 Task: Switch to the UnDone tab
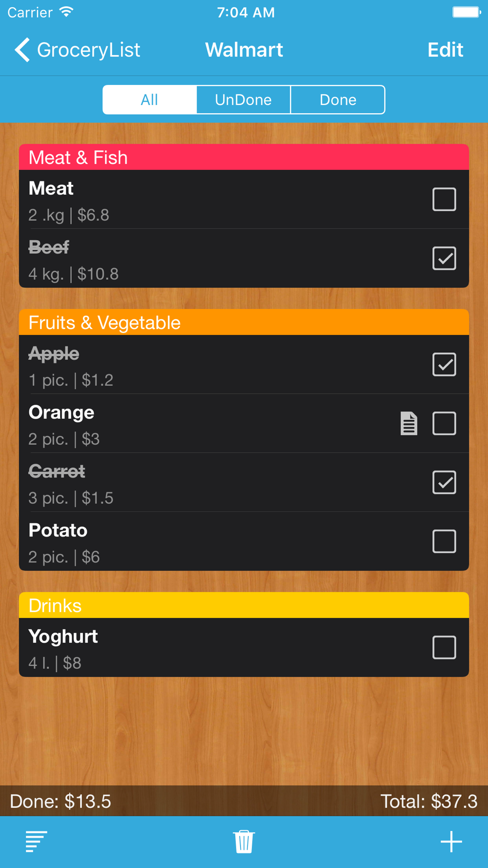[244, 100]
